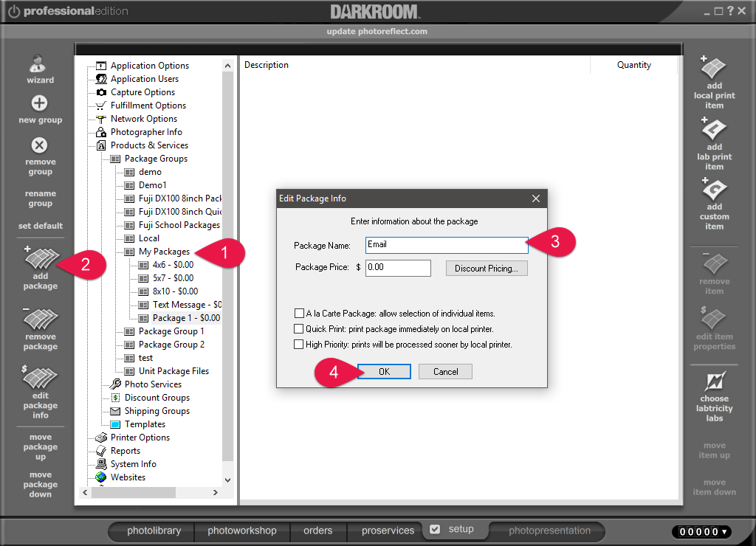
Task: Select Network Options in the tree
Action: tap(144, 119)
